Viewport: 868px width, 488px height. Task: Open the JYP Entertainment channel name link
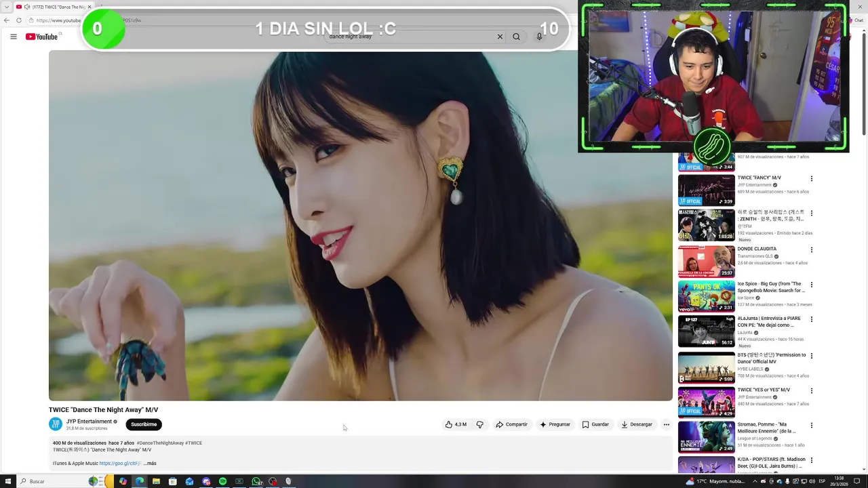tap(89, 422)
